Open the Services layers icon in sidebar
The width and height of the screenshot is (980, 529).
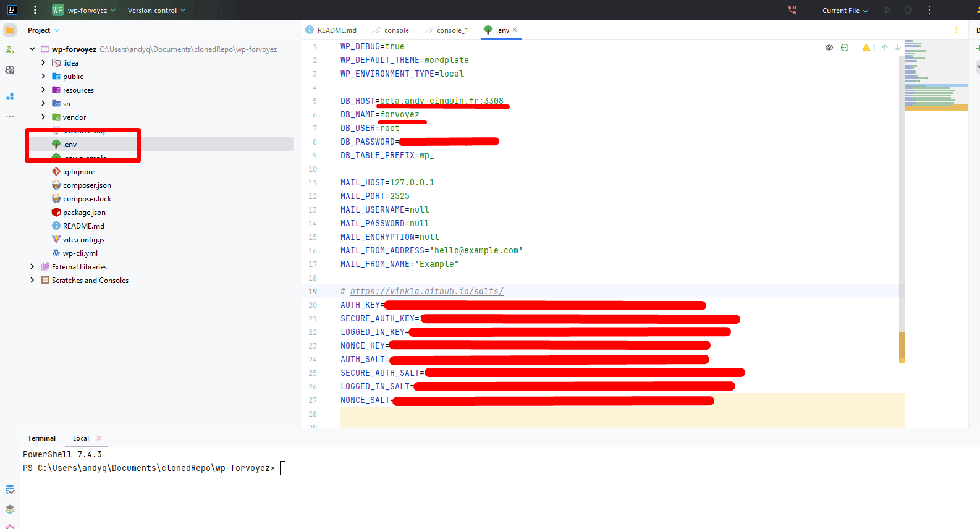pos(10,509)
